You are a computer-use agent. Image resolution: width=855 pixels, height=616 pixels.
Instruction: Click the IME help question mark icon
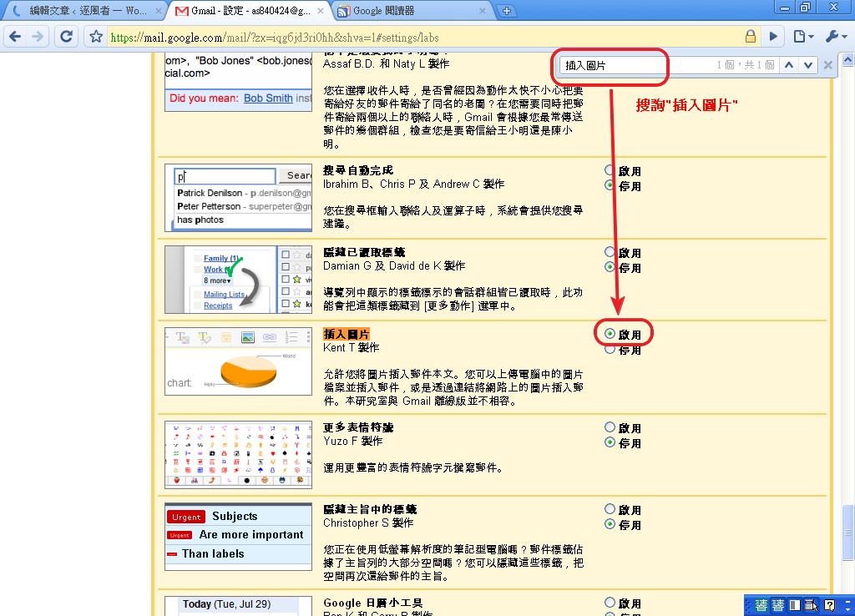pos(829,605)
